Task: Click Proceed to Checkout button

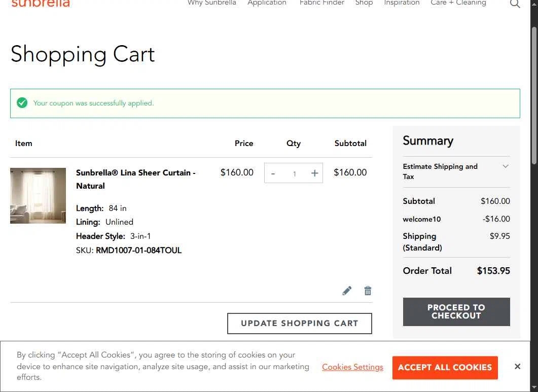Action: (x=456, y=312)
